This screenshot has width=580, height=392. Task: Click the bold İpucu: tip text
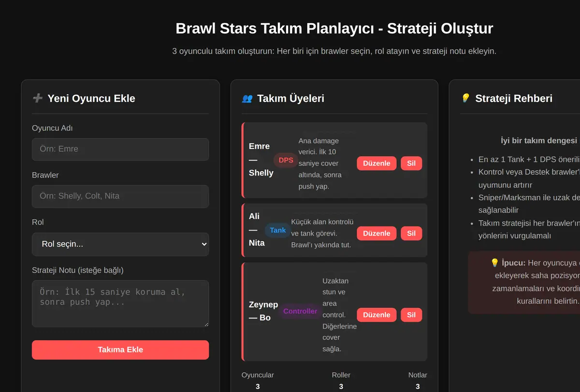pos(513,263)
